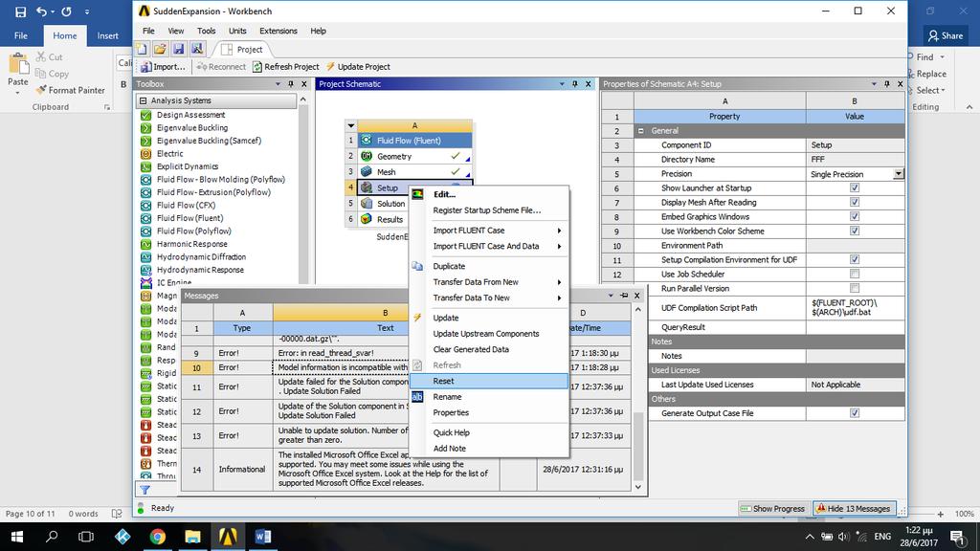The width and height of the screenshot is (980, 551).
Task: Open the system A dropdown arrow in schematic
Action: pyautogui.click(x=350, y=125)
